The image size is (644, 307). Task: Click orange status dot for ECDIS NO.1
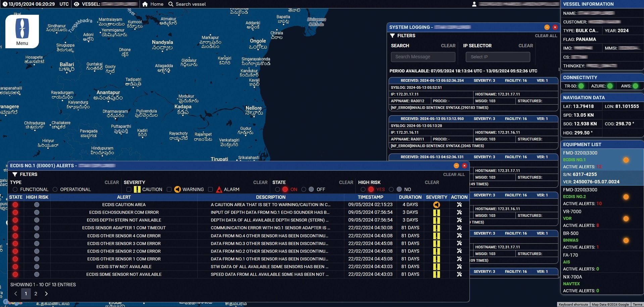point(626,160)
